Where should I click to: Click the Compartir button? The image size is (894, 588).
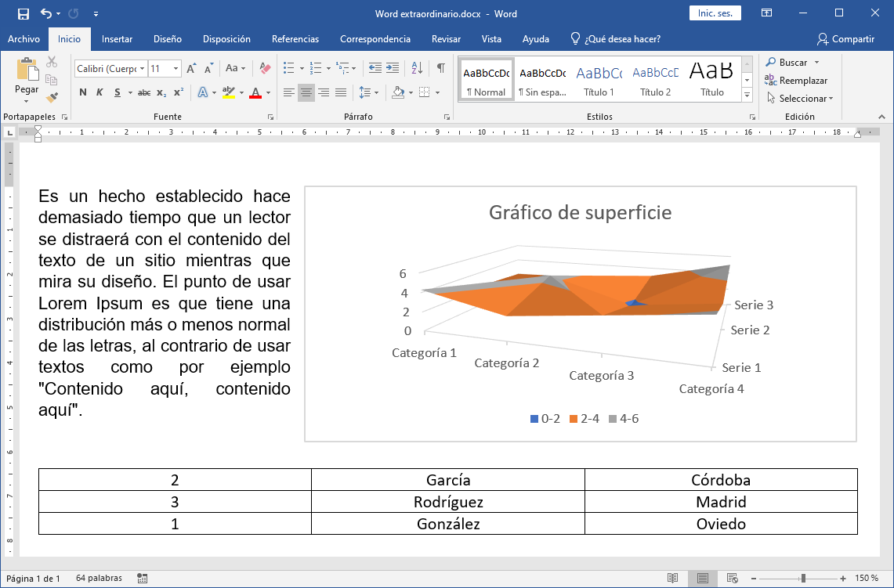(x=845, y=39)
